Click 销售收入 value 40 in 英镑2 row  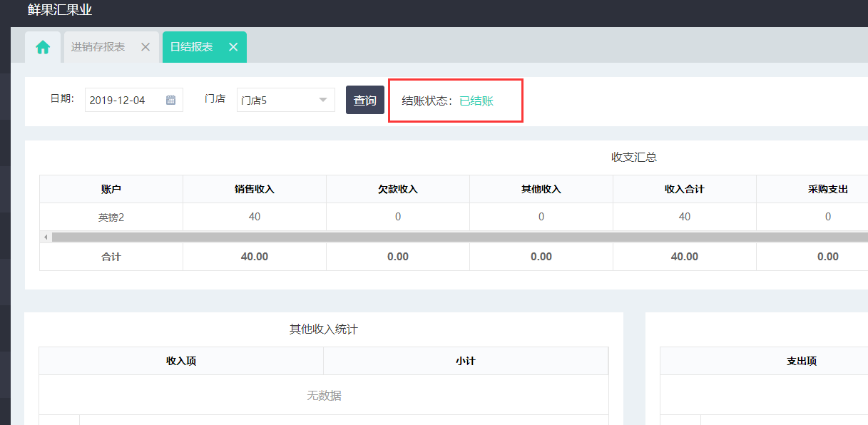point(255,217)
